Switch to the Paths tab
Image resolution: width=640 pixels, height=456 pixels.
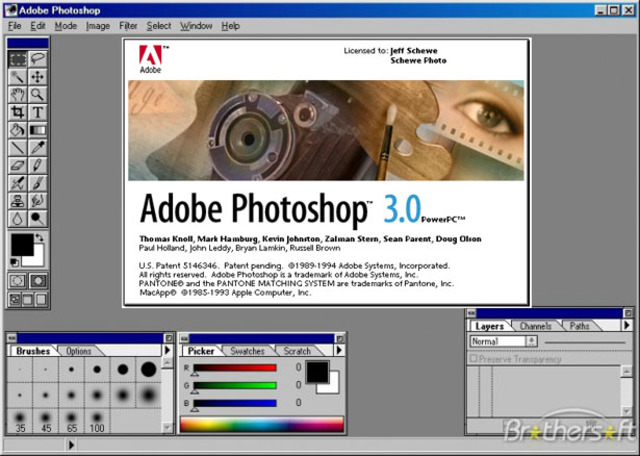coord(580,326)
